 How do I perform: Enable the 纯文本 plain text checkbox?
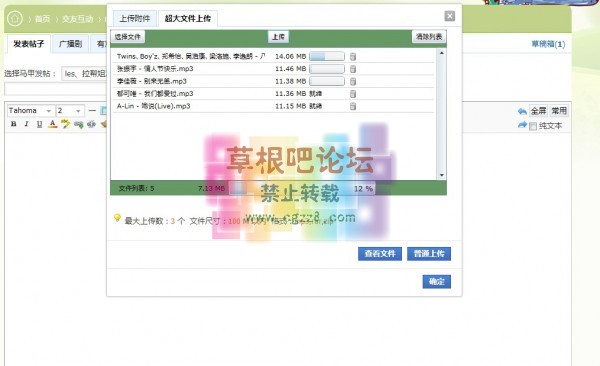click(533, 126)
